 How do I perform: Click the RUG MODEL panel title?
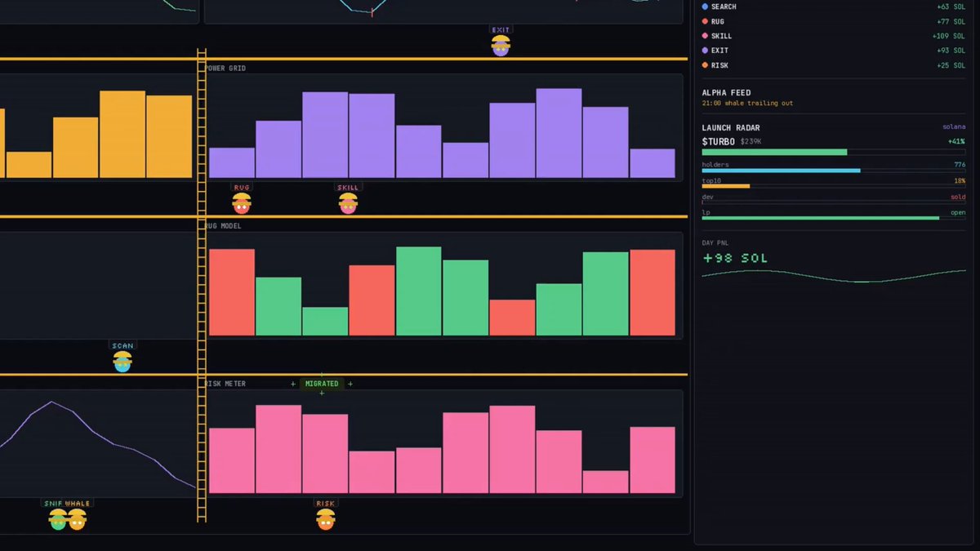pyautogui.click(x=223, y=226)
